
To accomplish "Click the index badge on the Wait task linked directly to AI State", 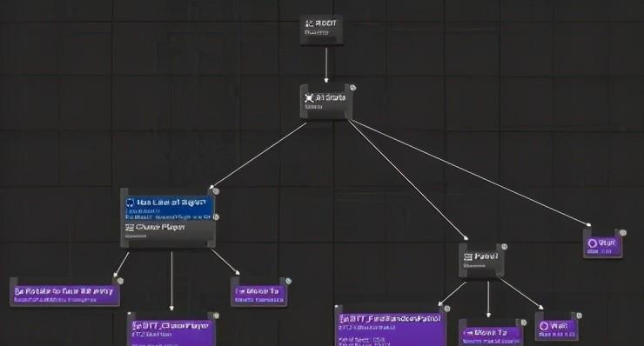I will 622,233.
